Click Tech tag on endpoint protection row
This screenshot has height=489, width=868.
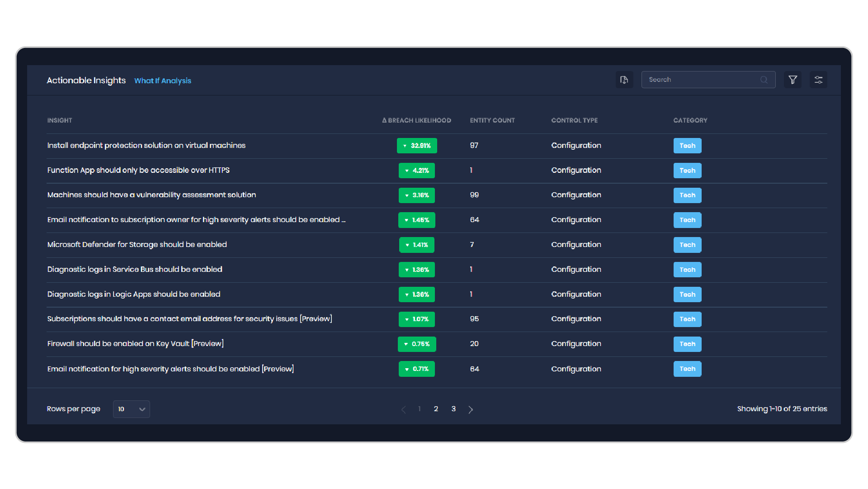click(687, 146)
